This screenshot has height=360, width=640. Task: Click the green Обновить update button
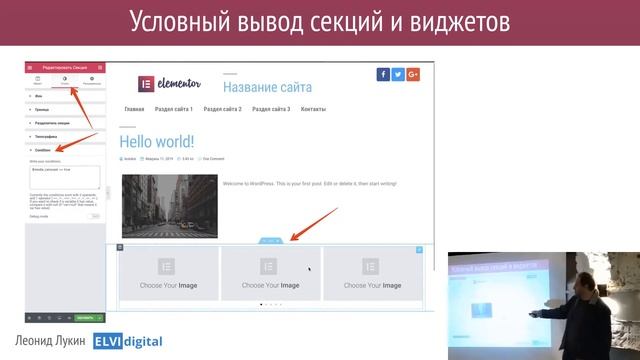pyautogui.click(x=85, y=318)
